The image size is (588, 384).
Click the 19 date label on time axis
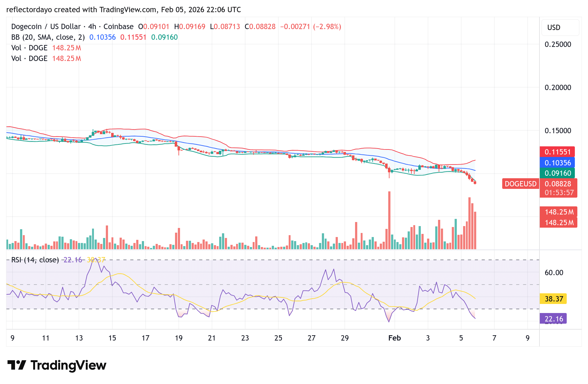pos(178,338)
